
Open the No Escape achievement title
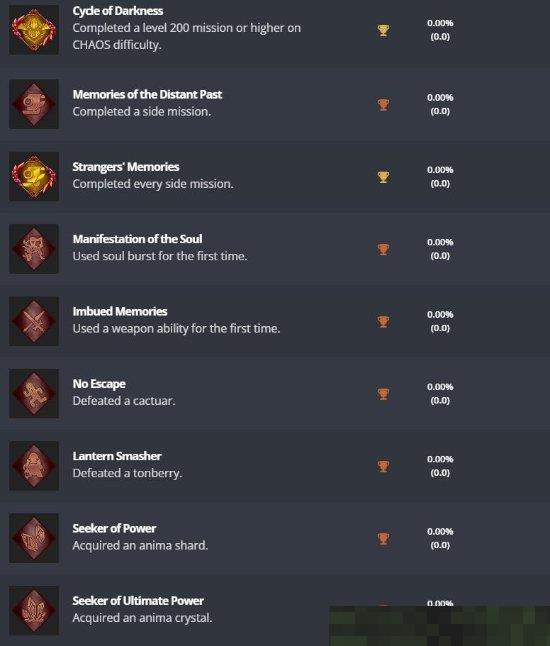[99, 384]
